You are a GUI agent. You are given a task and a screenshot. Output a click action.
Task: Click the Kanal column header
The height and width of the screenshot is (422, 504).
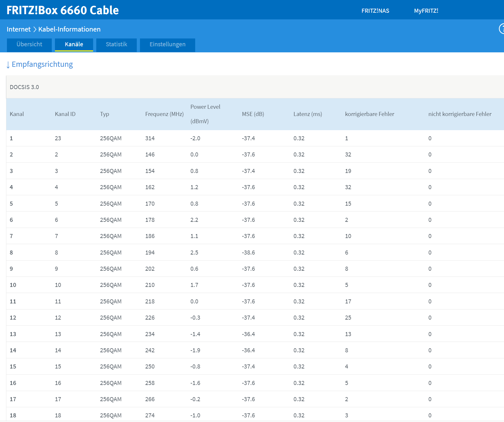click(x=17, y=114)
